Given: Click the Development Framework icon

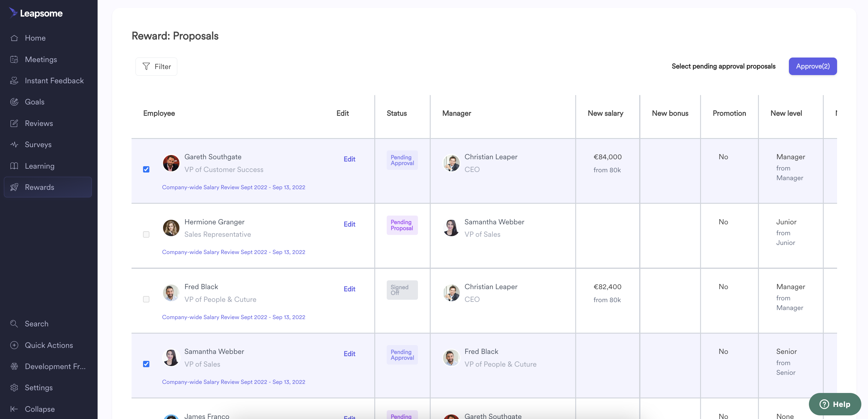Looking at the screenshot, I should (14, 366).
